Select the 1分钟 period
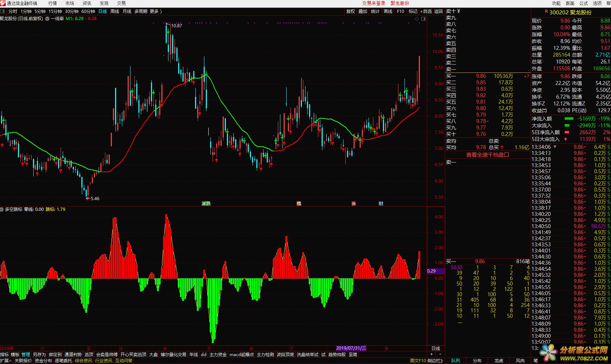The height and width of the screenshot is (364, 611). [x=26, y=11]
